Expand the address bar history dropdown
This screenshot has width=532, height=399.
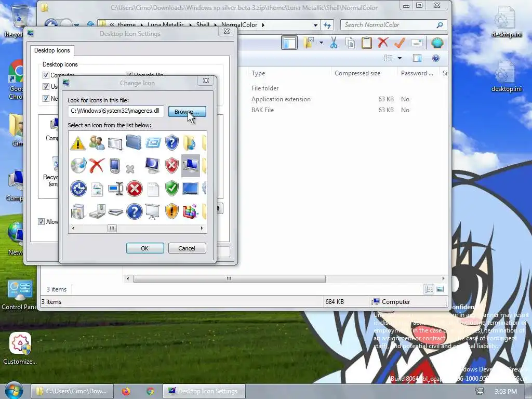pyautogui.click(x=315, y=25)
